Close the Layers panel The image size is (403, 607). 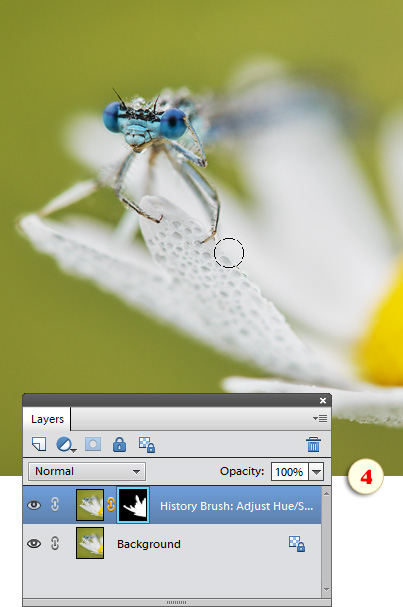click(x=323, y=401)
